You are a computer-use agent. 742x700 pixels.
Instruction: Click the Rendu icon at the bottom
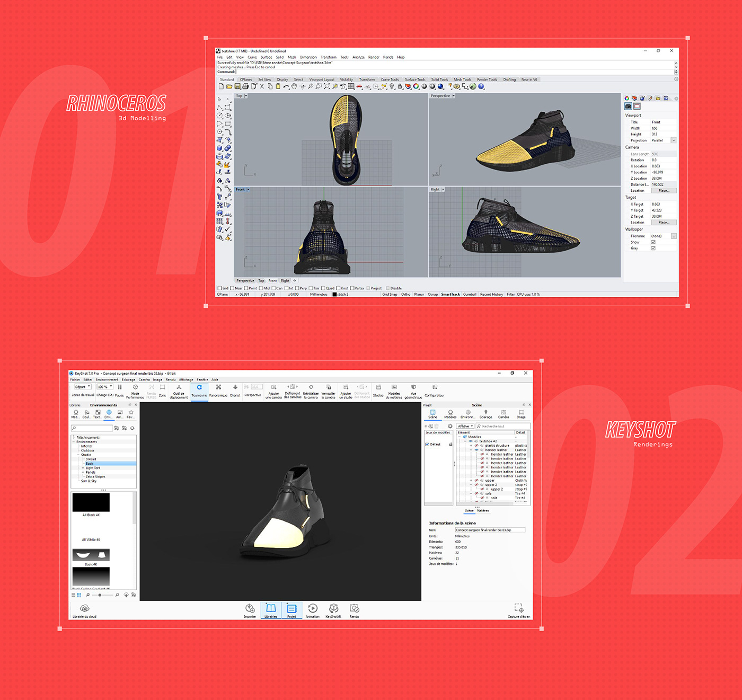[354, 610]
